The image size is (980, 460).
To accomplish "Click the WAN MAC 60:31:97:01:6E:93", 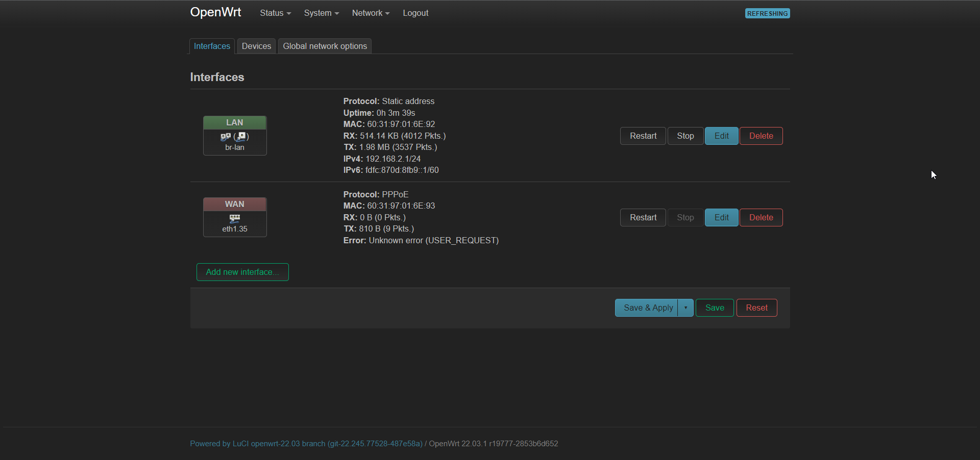I will (x=401, y=206).
